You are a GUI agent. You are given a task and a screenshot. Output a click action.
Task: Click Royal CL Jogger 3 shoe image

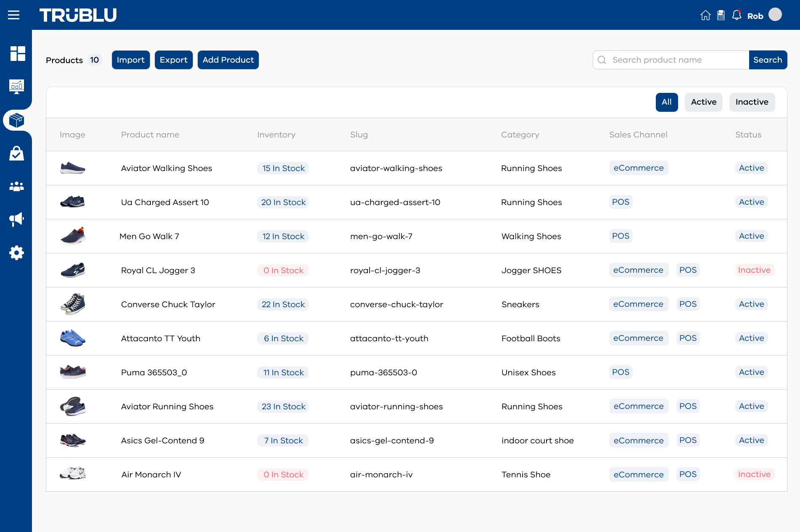[73, 270]
